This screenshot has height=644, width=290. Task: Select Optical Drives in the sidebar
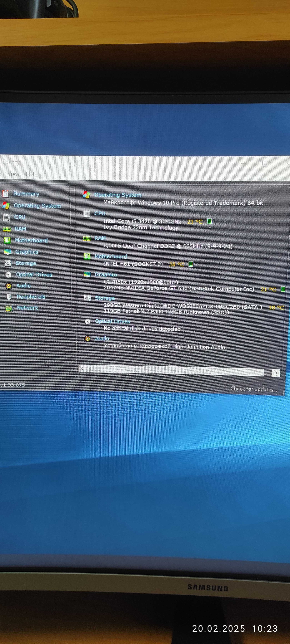34,275
